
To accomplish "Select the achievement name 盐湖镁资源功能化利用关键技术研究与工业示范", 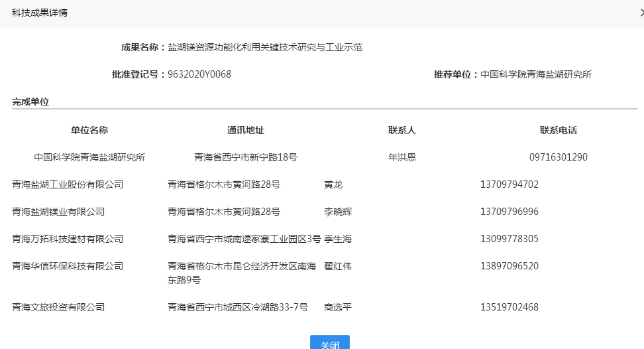I will pyautogui.click(x=265, y=47).
